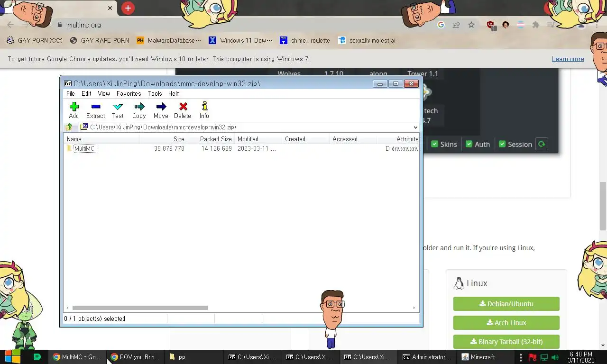Click the network tray icon
This screenshot has width=607, height=364.
(x=544, y=357)
